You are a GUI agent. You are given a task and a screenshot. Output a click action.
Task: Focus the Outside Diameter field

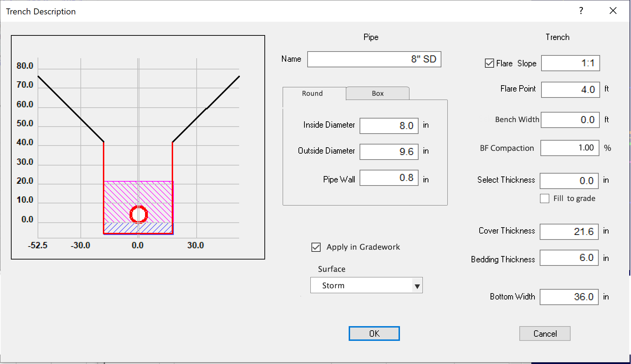point(389,151)
